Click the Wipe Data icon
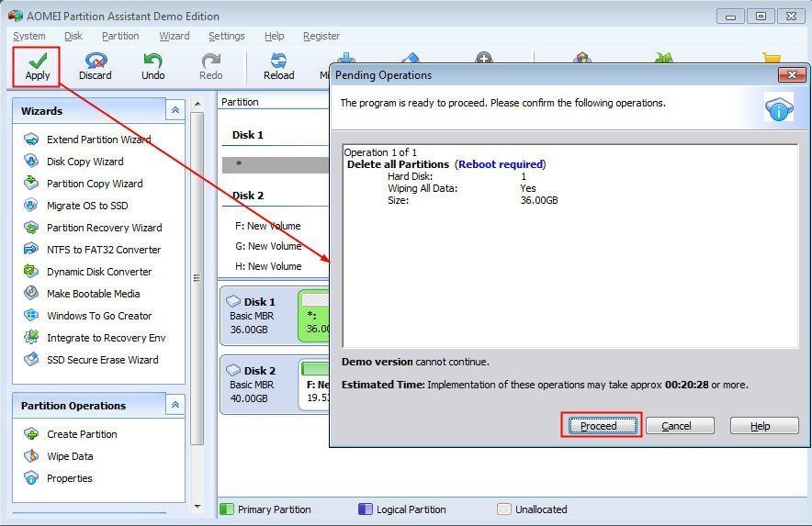 point(31,455)
